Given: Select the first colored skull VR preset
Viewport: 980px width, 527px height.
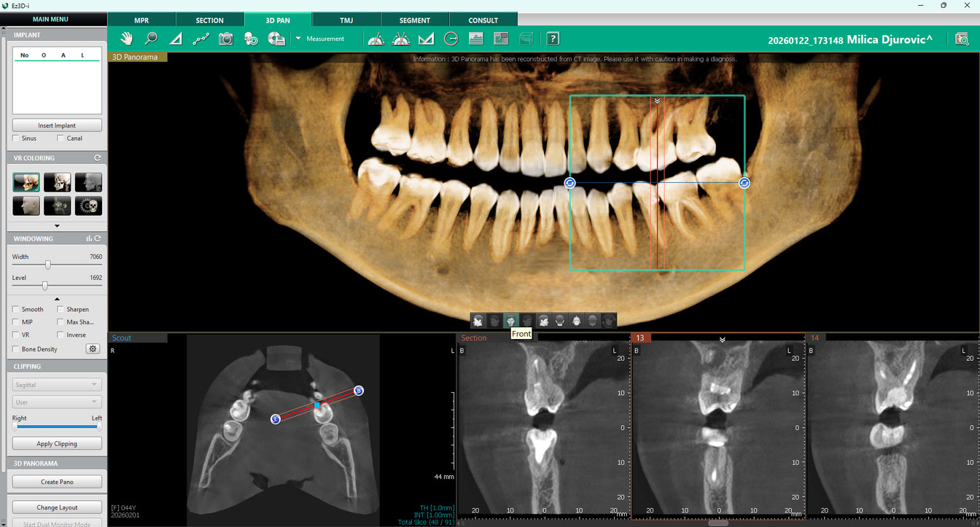Looking at the screenshot, I should point(26,181).
